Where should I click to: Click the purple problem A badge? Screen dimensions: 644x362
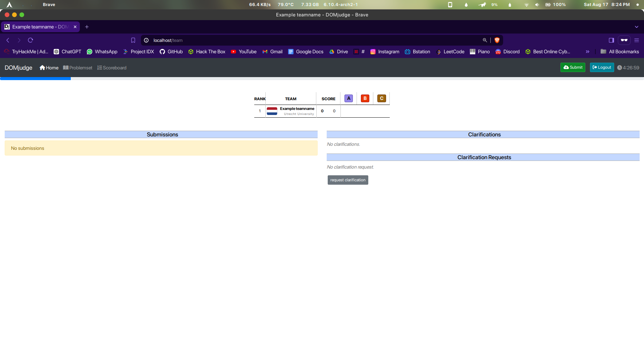pos(348,98)
